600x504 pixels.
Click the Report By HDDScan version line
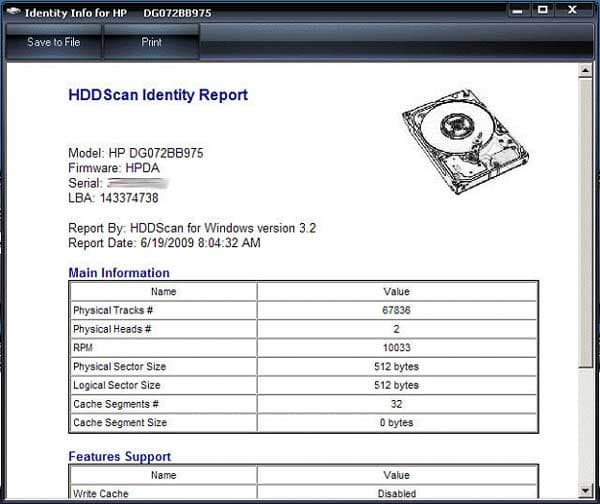click(192, 228)
